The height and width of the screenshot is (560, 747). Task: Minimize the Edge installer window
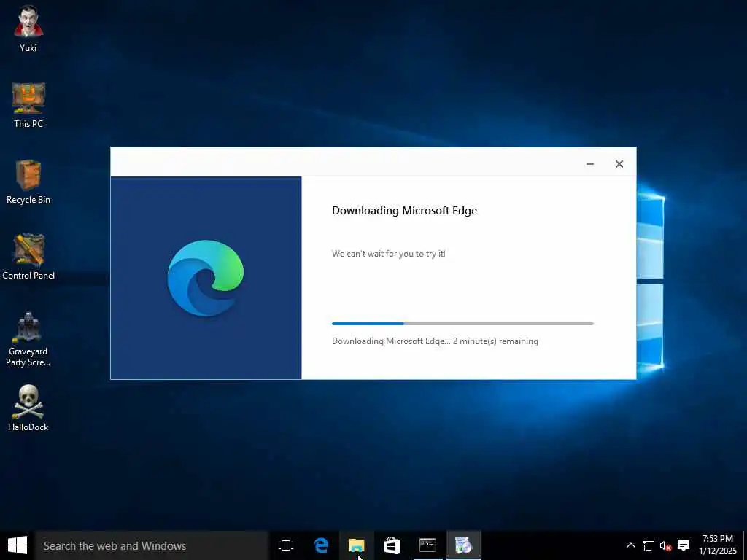click(x=589, y=164)
